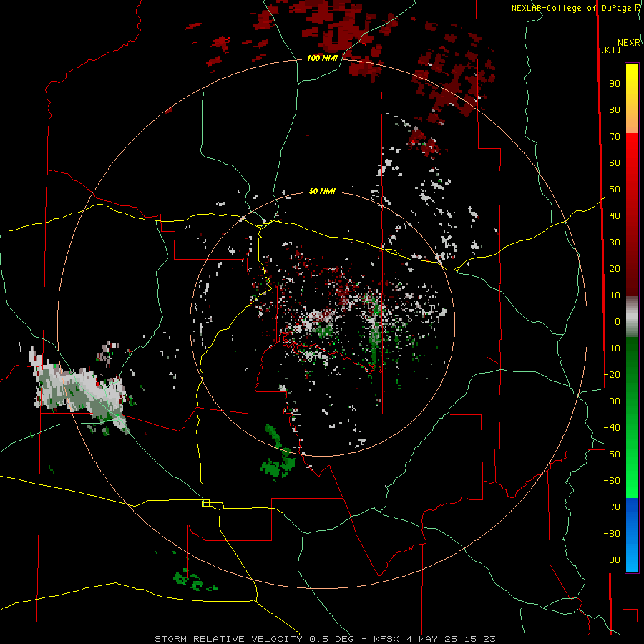Click the -90 value on velocity scale
644x644 pixels.
pos(612,560)
